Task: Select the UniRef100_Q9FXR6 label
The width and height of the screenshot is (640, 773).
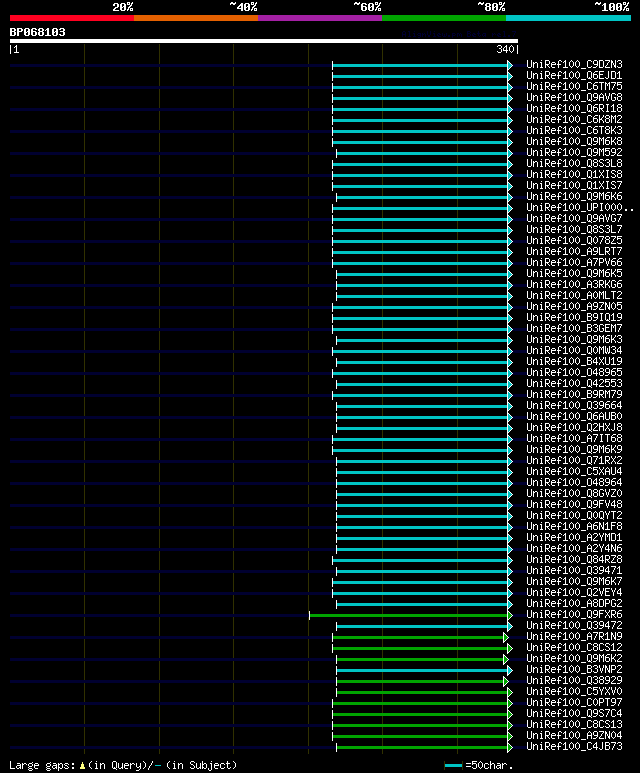Action: tap(574, 614)
